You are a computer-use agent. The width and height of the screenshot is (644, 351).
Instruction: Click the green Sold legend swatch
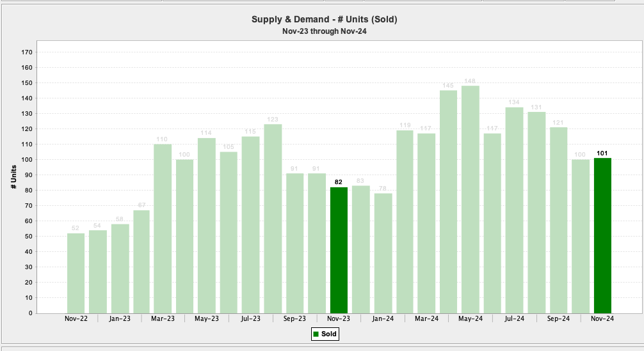coord(316,334)
